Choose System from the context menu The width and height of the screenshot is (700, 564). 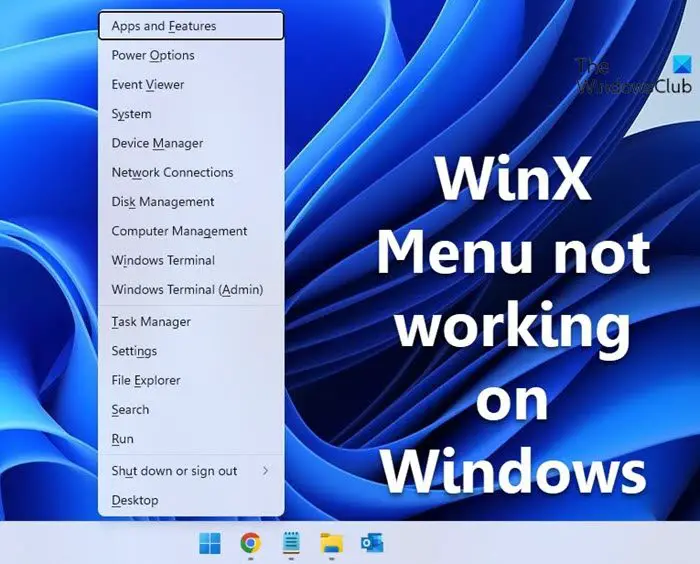click(191, 114)
